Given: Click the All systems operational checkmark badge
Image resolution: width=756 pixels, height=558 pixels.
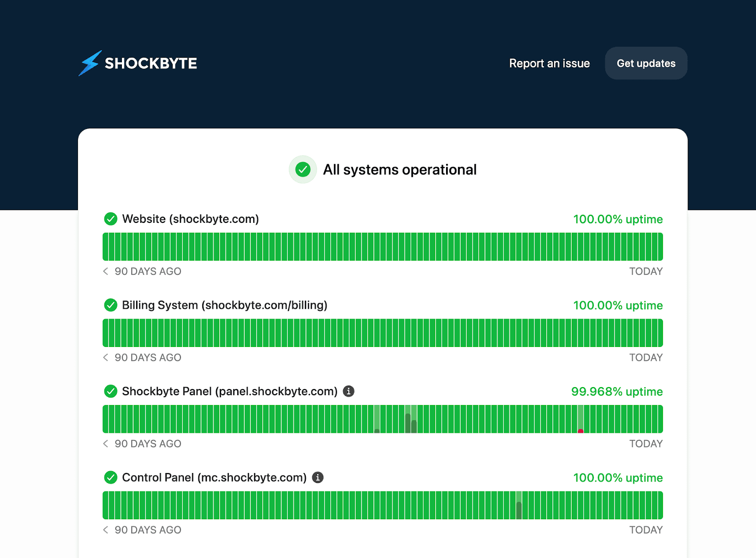Looking at the screenshot, I should pyautogui.click(x=303, y=169).
